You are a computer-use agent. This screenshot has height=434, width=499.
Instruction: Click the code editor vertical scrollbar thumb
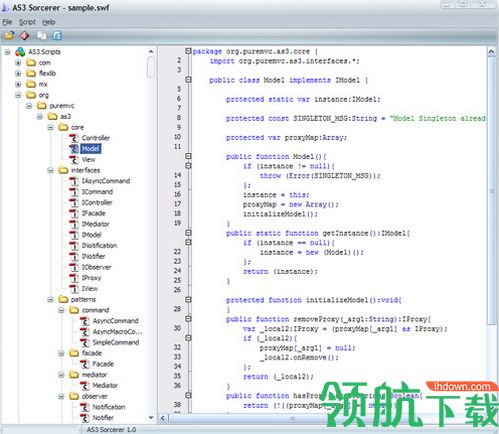point(491,190)
